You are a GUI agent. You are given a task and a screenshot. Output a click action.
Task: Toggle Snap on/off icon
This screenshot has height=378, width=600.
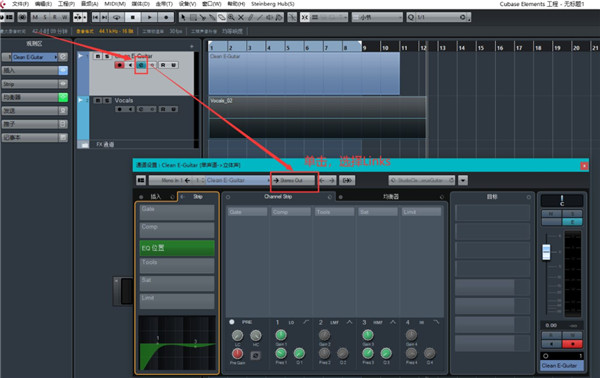[305, 17]
